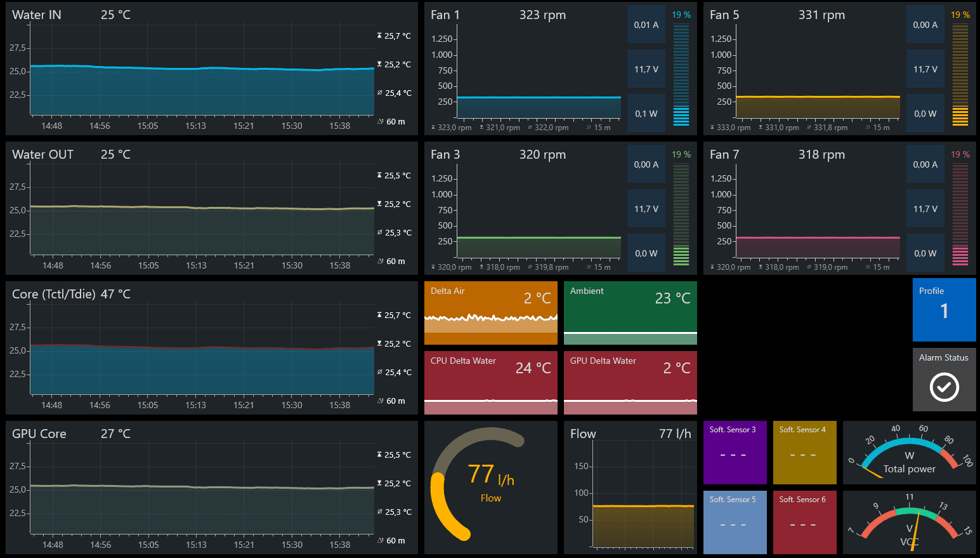The image size is (980, 558).
Task: Click the Fan 5 panel title
Action: tap(724, 15)
